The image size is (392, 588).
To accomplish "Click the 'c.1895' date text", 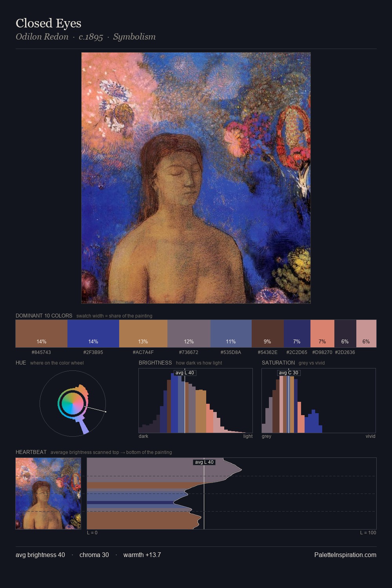I will click(x=91, y=37).
